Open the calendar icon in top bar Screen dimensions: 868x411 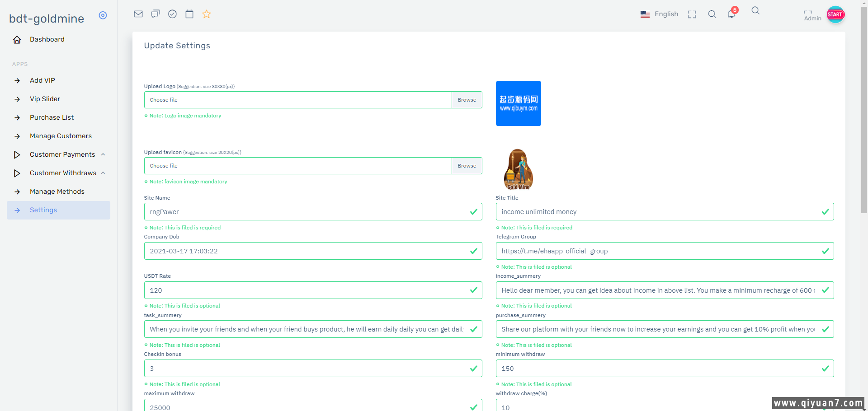point(189,14)
